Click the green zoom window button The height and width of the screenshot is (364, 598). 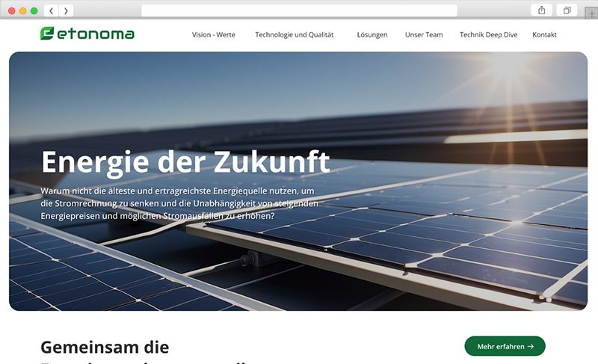pyautogui.click(x=34, y=11)
